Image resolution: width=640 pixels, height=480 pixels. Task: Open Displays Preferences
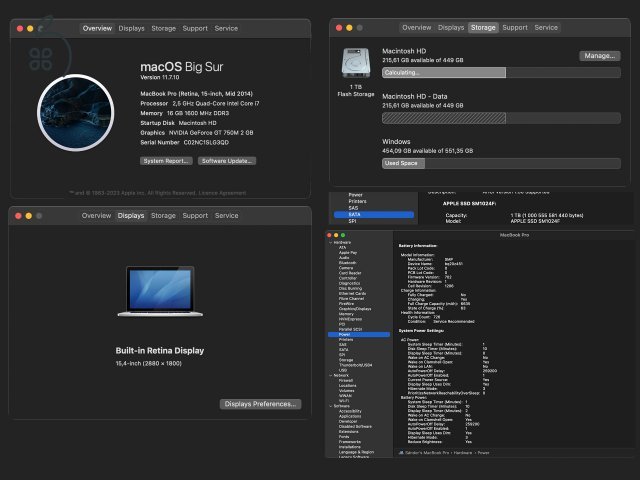pyautogui.click(x=260, y=404)
